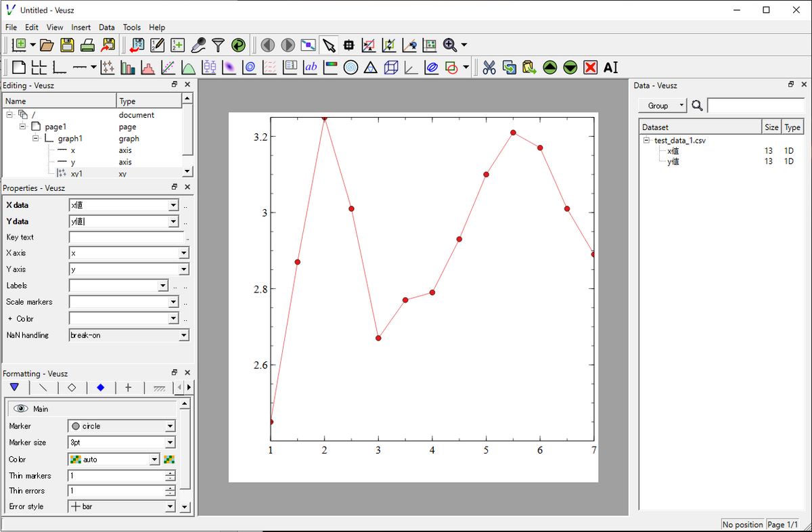Click the color chooser button beside auto
This screenshot has width=812, height=532.
point(169,460)
